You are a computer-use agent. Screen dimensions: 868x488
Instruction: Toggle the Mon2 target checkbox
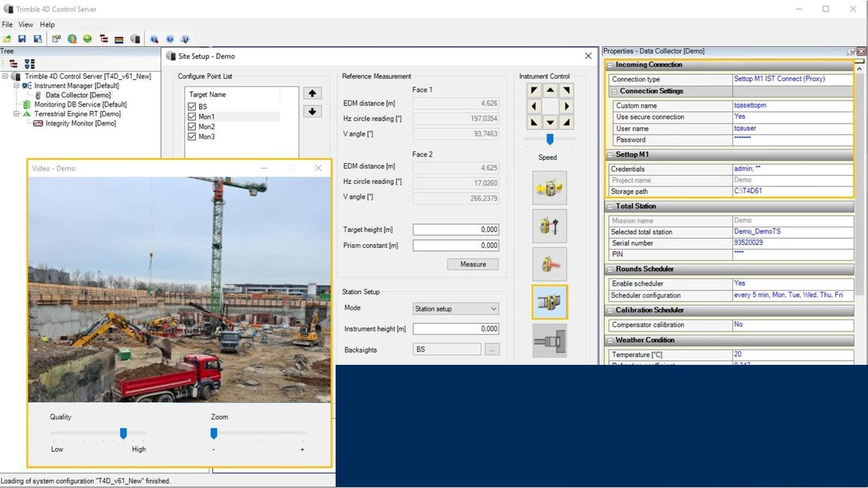[192, 127]
